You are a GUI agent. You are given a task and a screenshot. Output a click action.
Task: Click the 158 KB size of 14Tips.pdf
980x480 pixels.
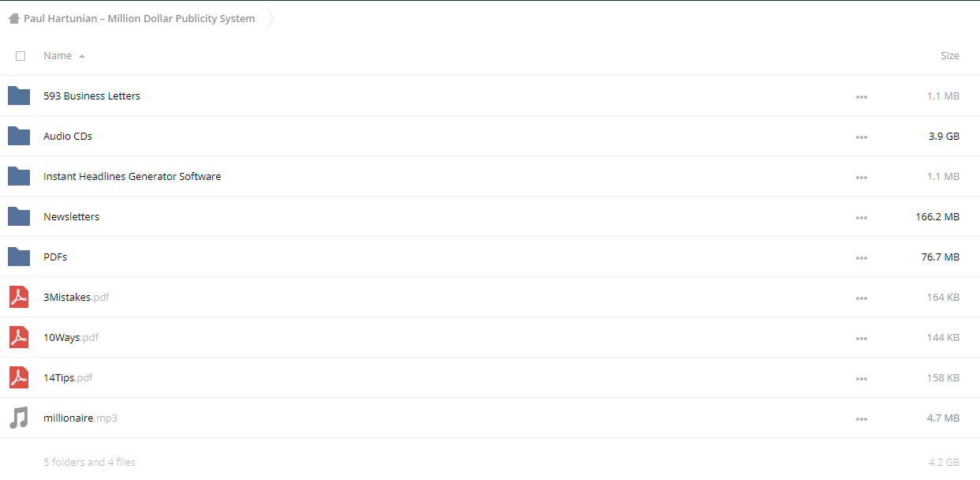pyautogui.click(x=943, y=377)
